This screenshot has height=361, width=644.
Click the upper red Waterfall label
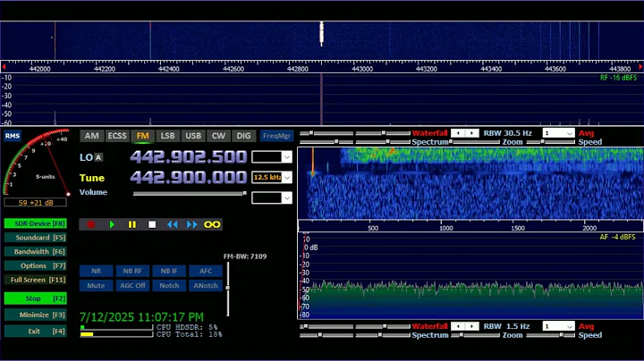[x=429, y=133]
